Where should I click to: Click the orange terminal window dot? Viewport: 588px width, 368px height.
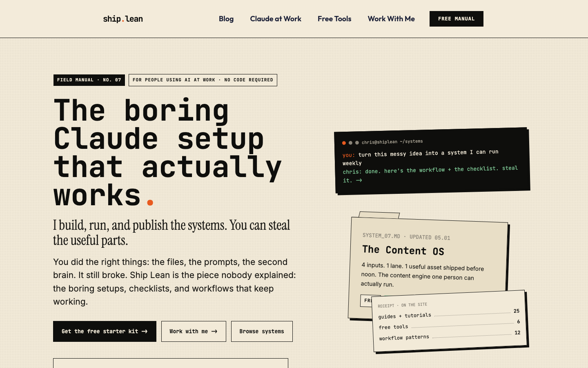point(344,143)
